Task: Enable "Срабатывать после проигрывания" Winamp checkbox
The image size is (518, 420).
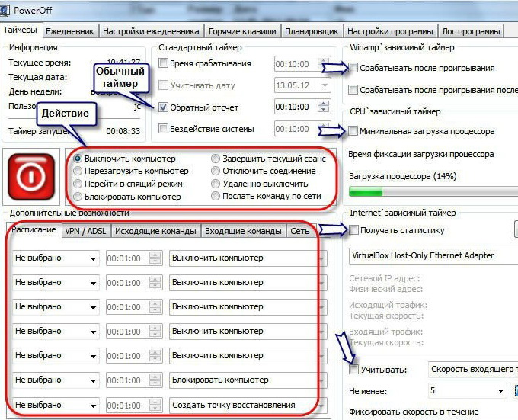Action: pos(353,68)
